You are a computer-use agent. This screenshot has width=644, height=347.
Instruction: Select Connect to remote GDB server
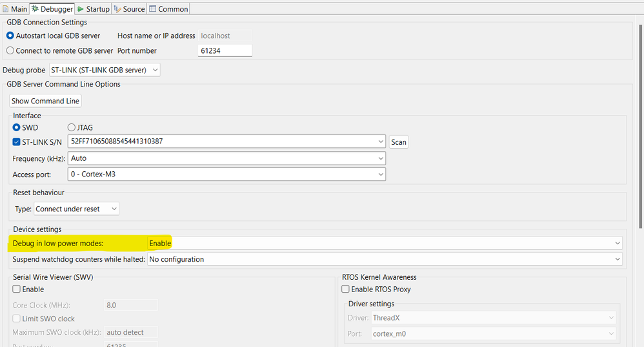pos(10,50)
